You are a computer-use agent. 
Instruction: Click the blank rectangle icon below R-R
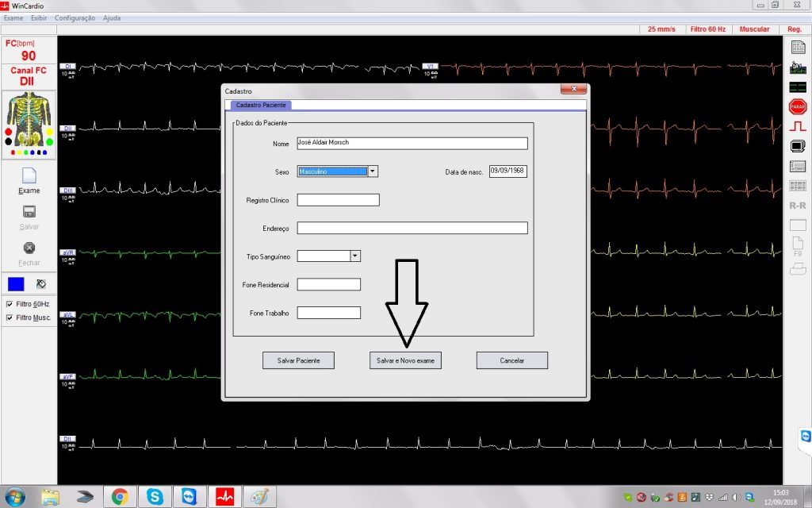click(798, 225)
